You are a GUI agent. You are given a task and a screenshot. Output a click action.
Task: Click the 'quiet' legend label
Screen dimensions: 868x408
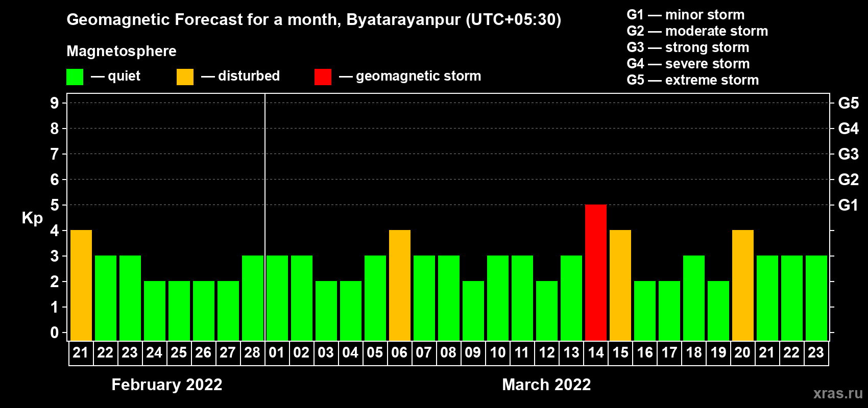(x=124, y=76)
